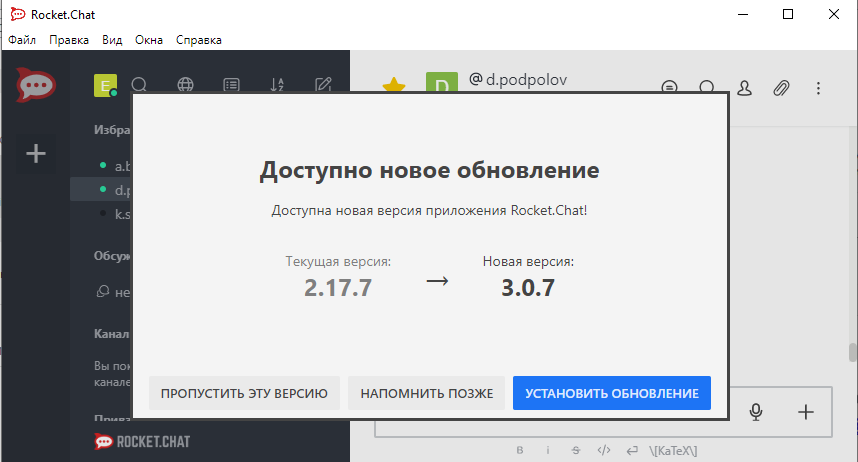Click the Rocket.Chat server logo in sidebar
Screen dimensions: 858x462
tap(36, 85)
